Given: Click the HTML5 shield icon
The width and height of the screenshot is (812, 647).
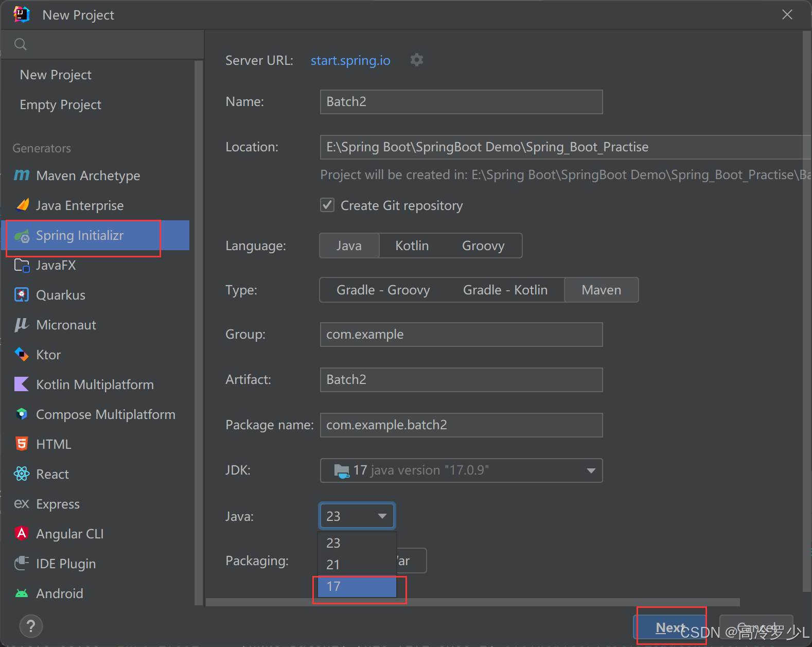Looking at the screenshot, I should 22,444.
